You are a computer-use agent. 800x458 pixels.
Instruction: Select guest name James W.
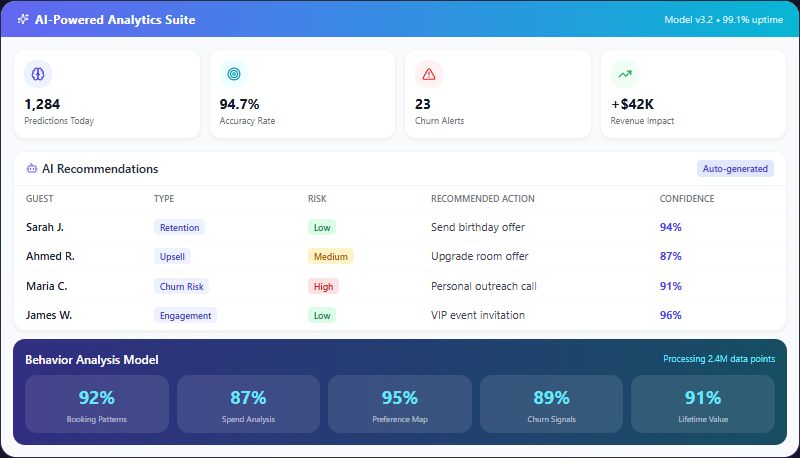pos(49,315)
